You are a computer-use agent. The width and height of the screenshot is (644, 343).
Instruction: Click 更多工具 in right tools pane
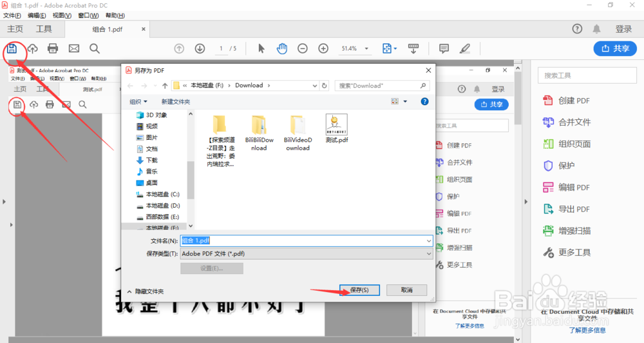coord(567,252)
